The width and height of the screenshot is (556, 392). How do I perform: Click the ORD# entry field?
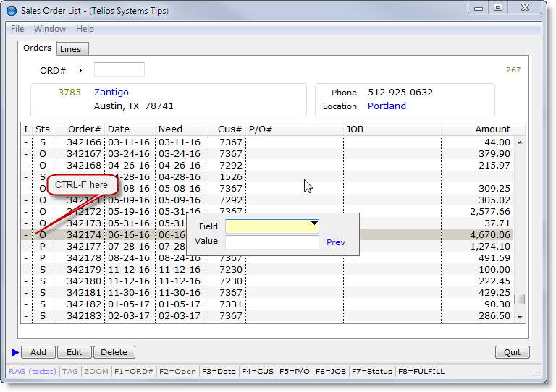119,70
